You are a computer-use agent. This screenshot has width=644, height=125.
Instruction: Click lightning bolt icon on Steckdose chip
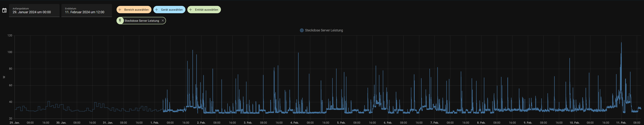tap(120, 21)
